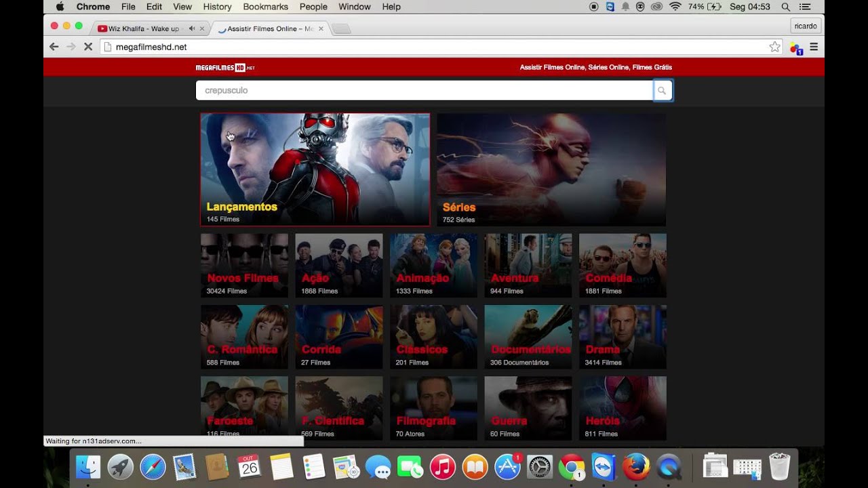The width and height of the screenshot is (868, 488).
Task: Open Notes from the dock
Action: 281,467
